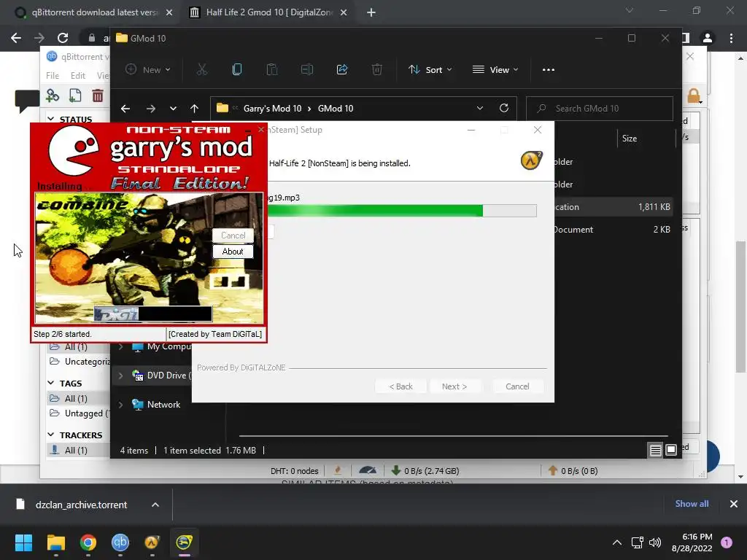Switch File Explorer to details view layout

coord(656,450)
